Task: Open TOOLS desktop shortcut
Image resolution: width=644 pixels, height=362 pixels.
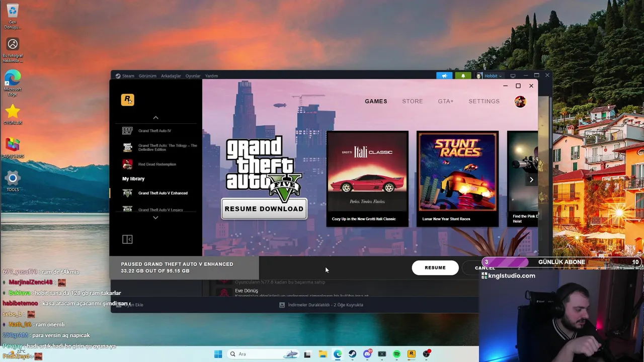Action: 13,182
